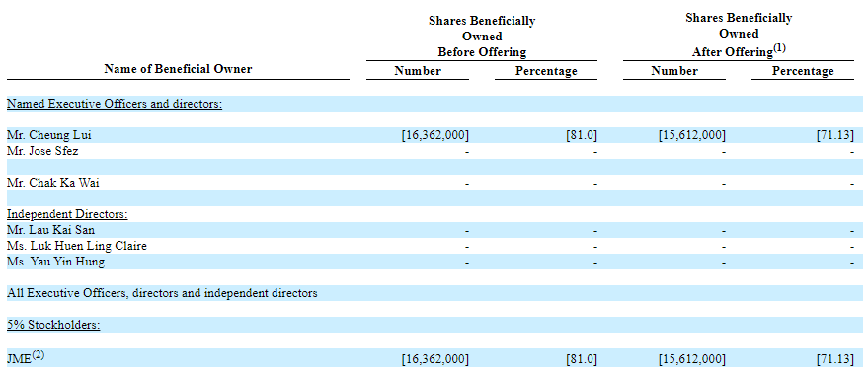Click the Mr. Jose Sfez name

[42, 151]
